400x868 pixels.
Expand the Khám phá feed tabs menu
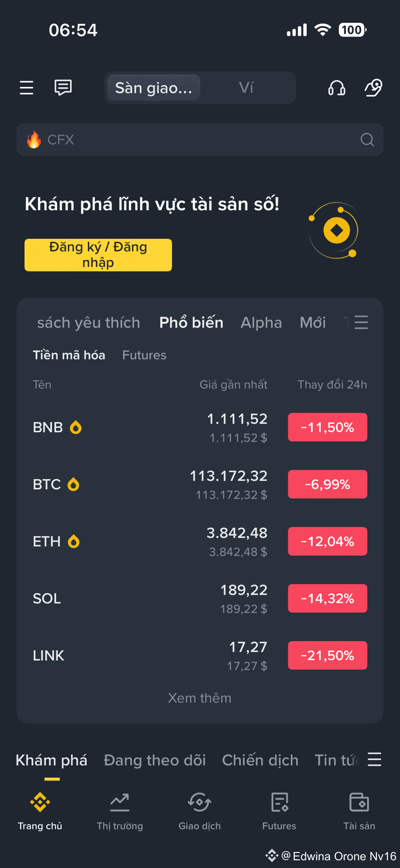pos(374,760)
